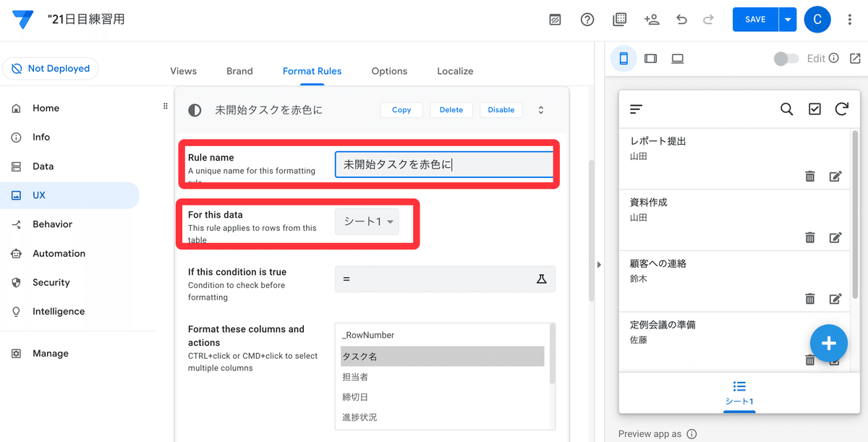868x442 pixels.
Task: Switch preview to tablet device view
Action: [650, 59]
